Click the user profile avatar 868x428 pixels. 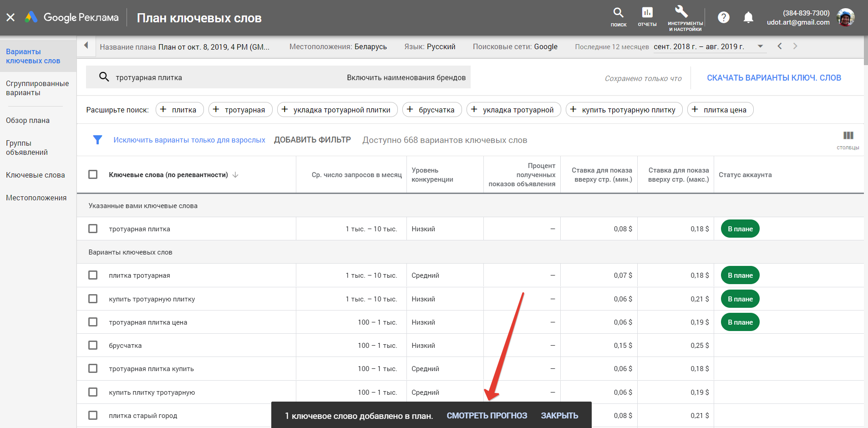click(x=846, y=18)
